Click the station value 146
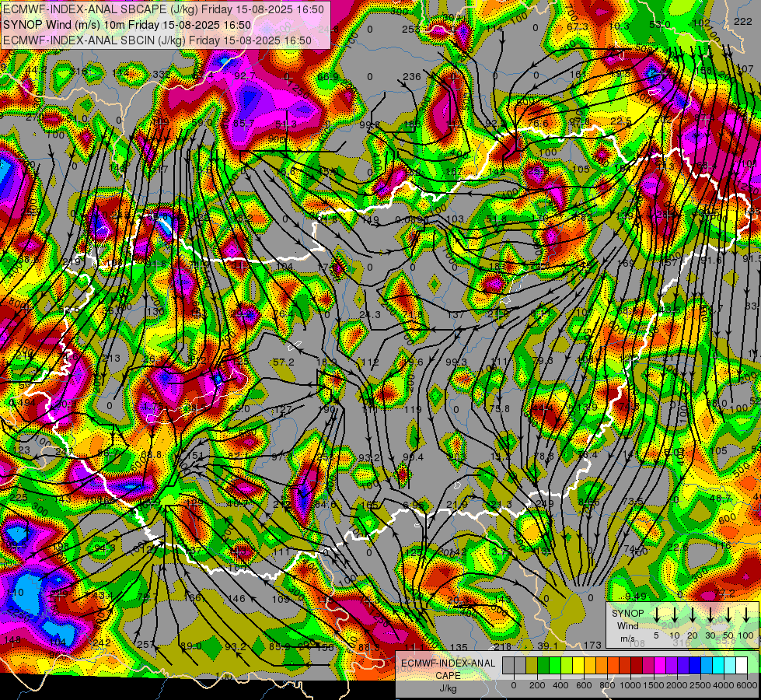 (x=236, y=598)
